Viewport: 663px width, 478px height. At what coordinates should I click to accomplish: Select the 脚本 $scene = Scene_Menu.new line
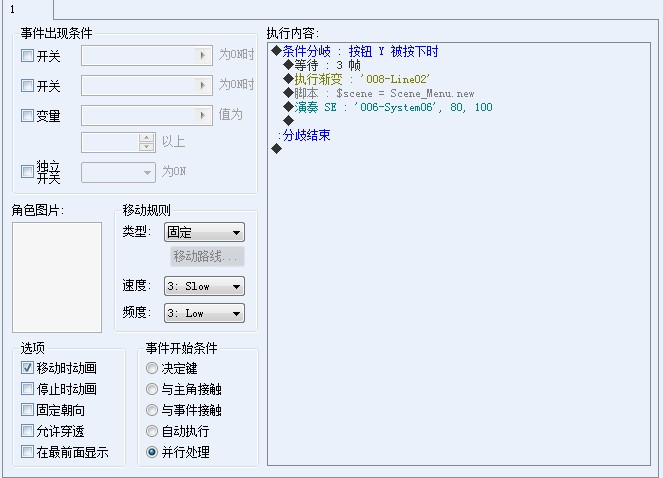click(x=379, y=93)
